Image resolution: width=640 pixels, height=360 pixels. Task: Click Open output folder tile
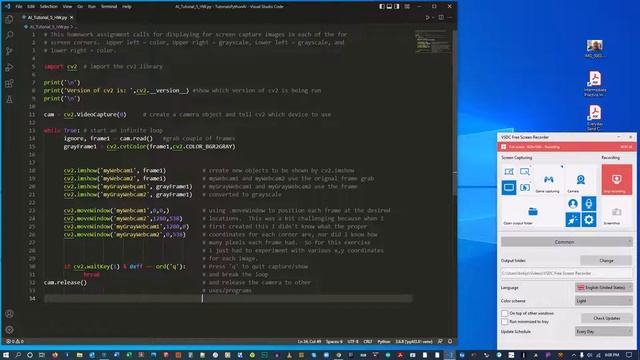click(532, 213)
